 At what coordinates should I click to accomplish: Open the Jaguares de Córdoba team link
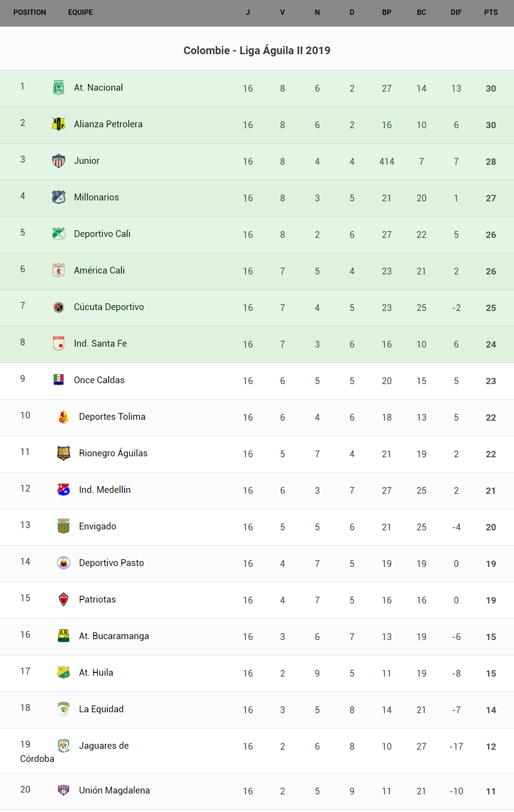point(104,746)
